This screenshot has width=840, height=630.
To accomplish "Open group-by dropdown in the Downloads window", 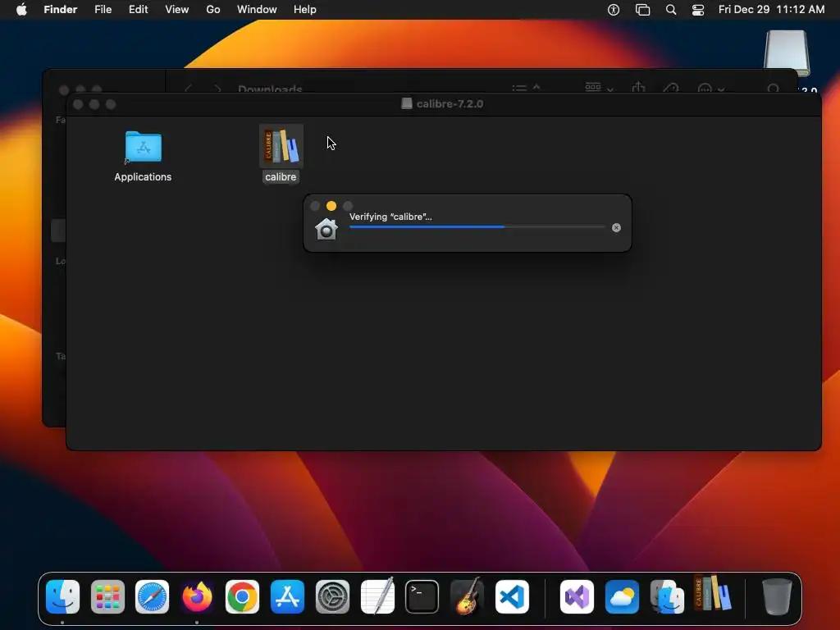I will click(x=599, y=87).
